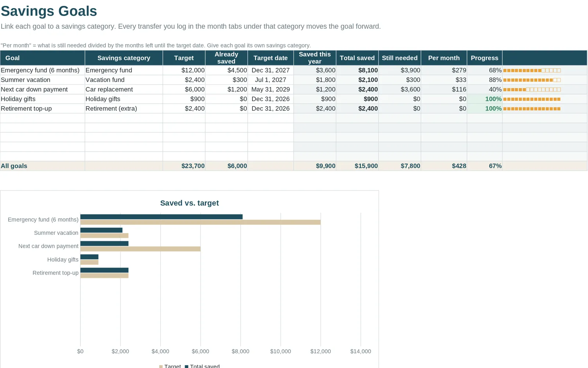Select the 40% progress value
Screen dimensions: 588x368
(484, 89)
